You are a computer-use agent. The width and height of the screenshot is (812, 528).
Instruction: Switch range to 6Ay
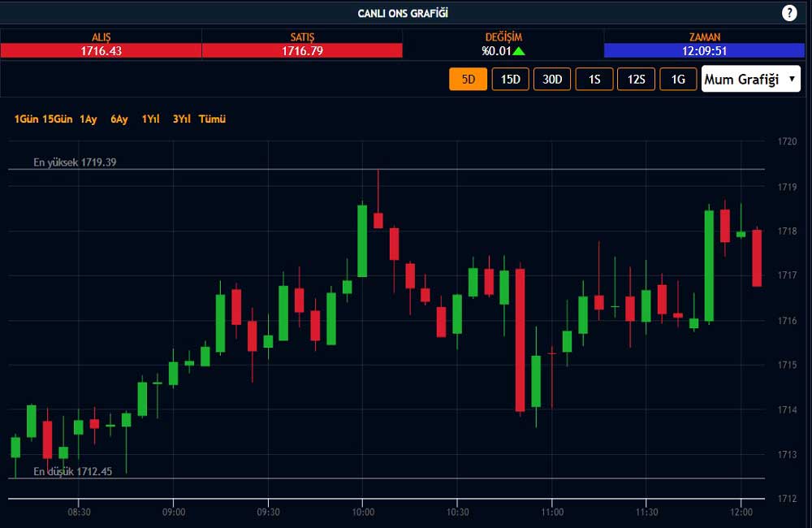point(119,119)
